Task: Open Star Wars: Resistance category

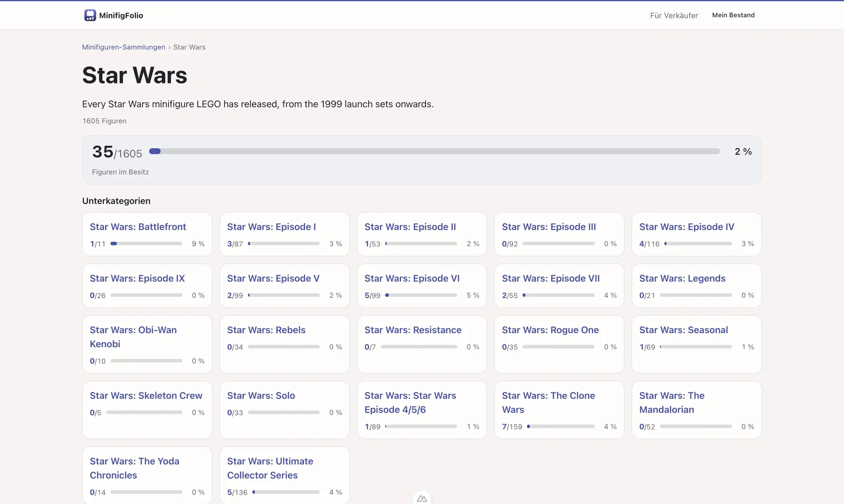Action: pyautogui.click(x=422, y=344)
